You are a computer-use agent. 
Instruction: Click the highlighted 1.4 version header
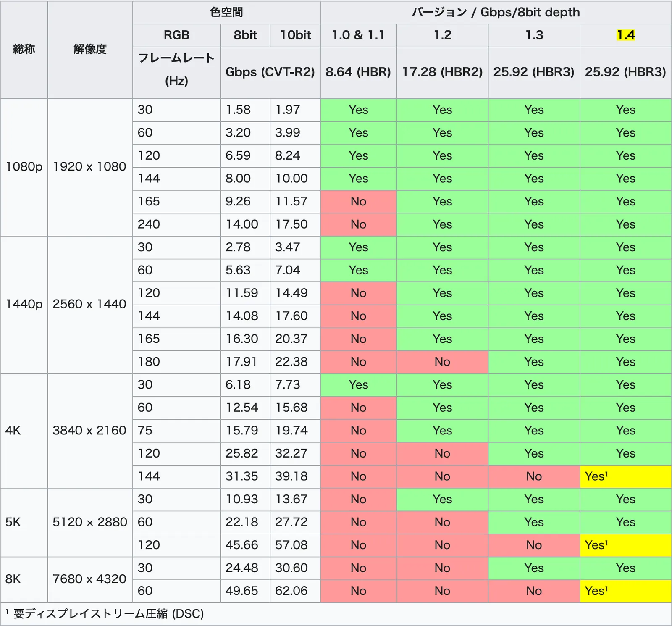pyautogui.click(x=625, y=35)
